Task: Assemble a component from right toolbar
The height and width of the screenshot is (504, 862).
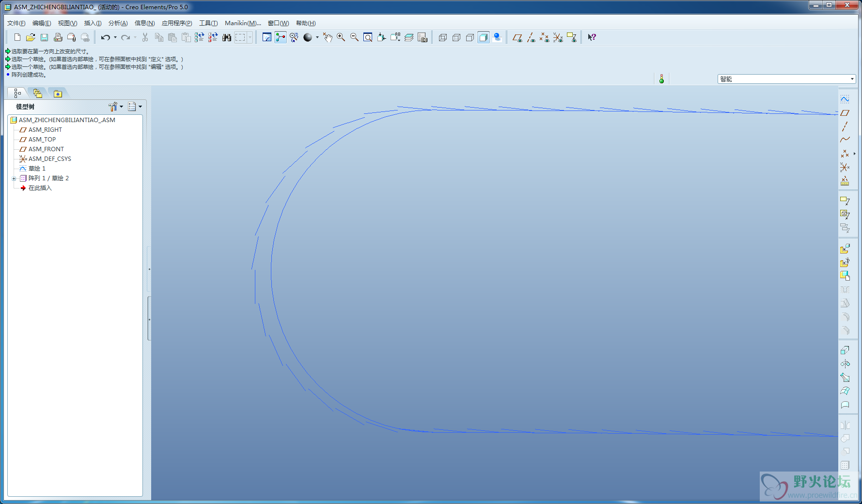Action: (845, 249)
